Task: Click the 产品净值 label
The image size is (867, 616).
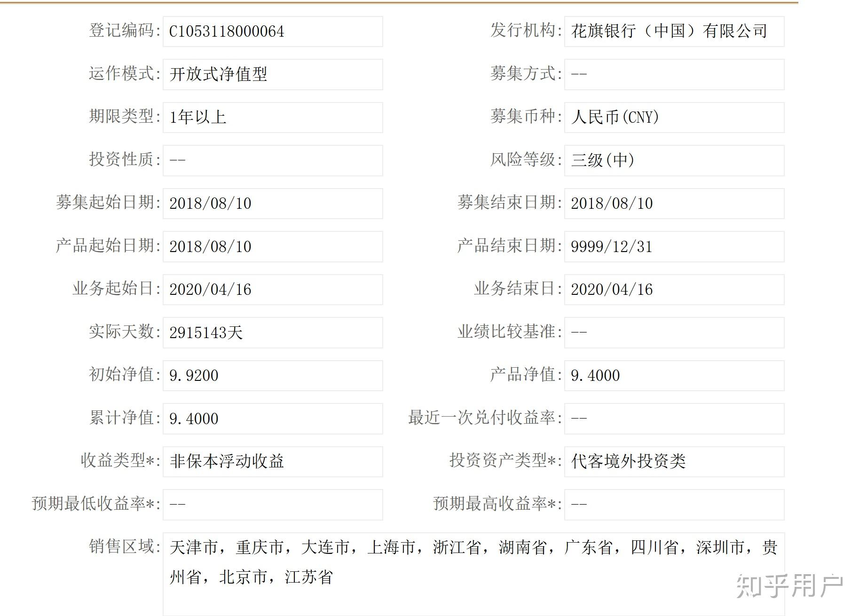Action: (526, 374)
